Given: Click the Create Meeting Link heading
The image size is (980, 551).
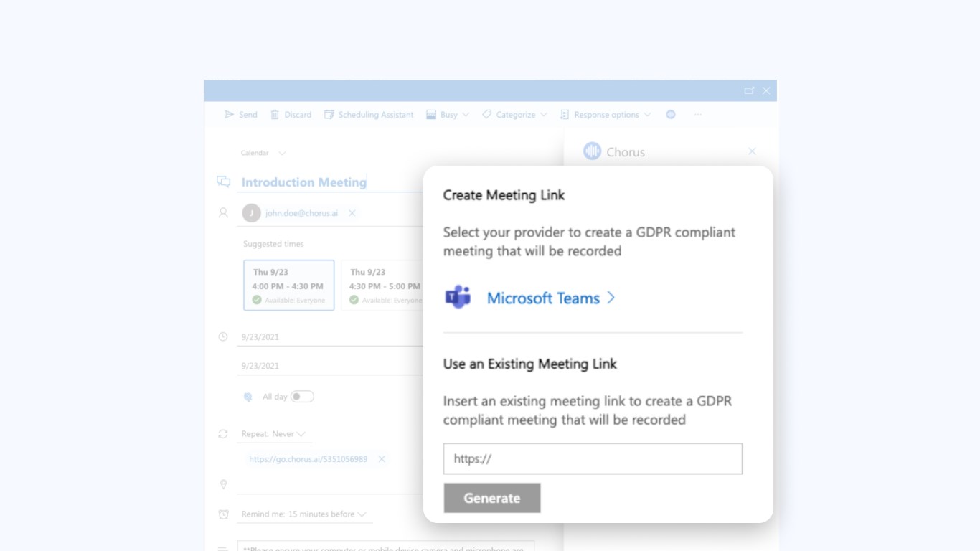Looking at the screenshot, I should 504,195.
